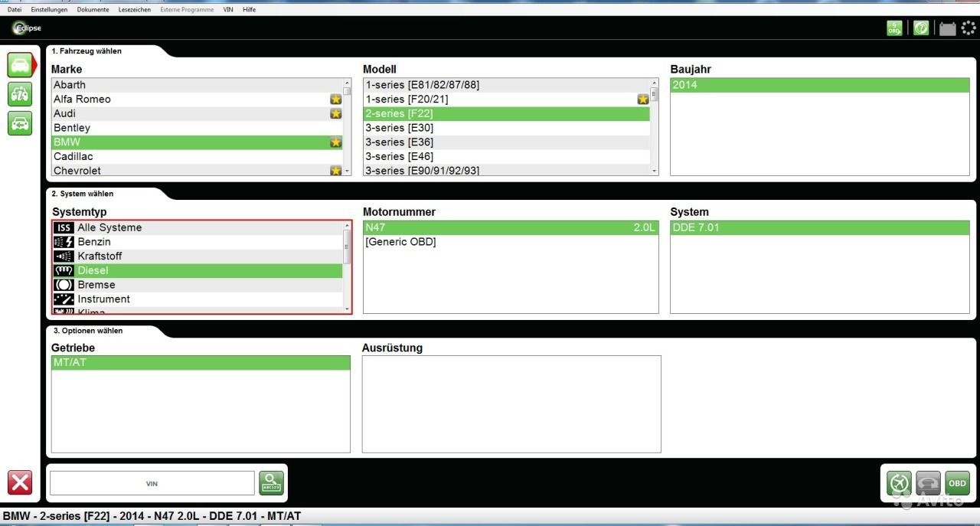This screenshot has height=526, width=980.
Task: Toggle favorite star for 1-series [F20/21]
Action: pyautogui.click(x=643, y=100)
